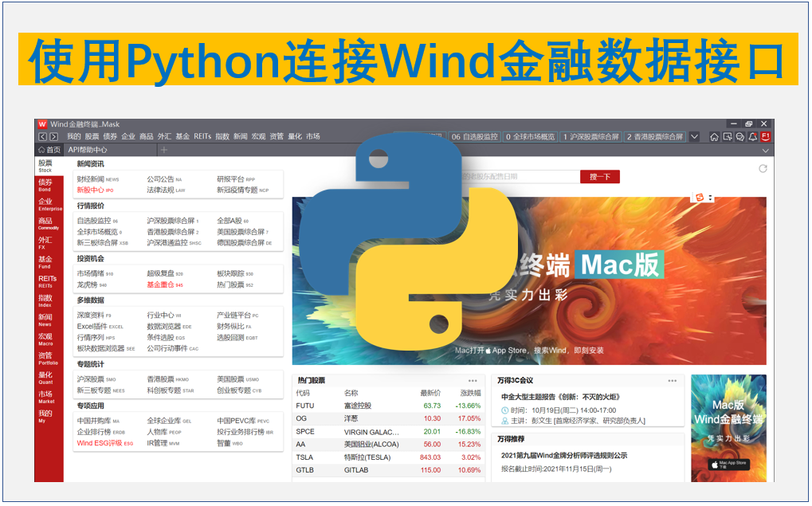Image resolution: width=812 pixels, height=506 pixels.
Task: Open more options on the 热门股票 panel
Action: click(x=473, y=380)
